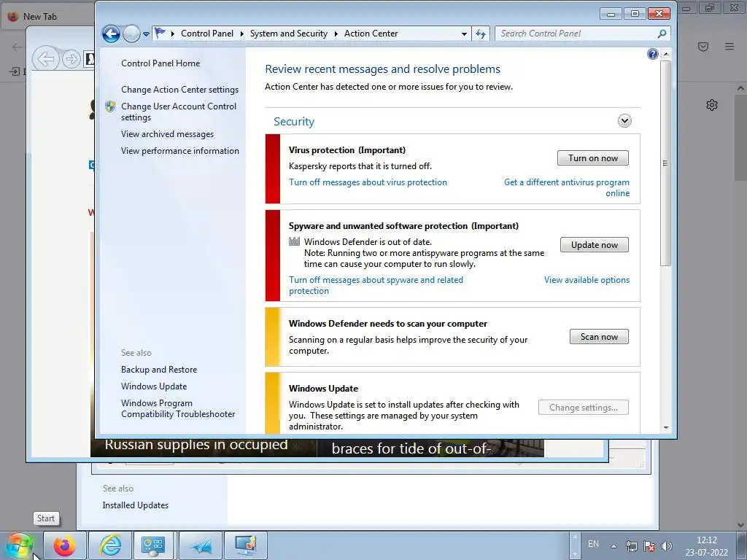747x560 pixels.
Task: Click the Back arrow in Action Center
Action: pyautogui.click(x=111, y=34)
